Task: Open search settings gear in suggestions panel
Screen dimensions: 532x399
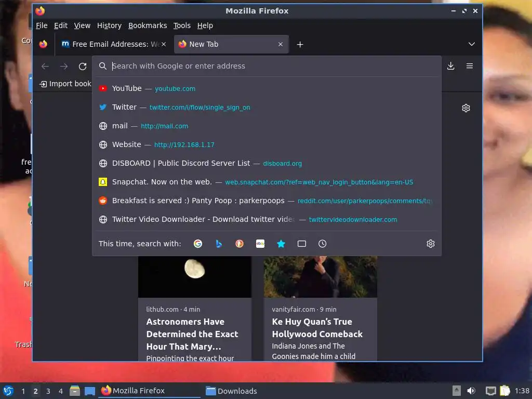Action: (x=431, y=244)
